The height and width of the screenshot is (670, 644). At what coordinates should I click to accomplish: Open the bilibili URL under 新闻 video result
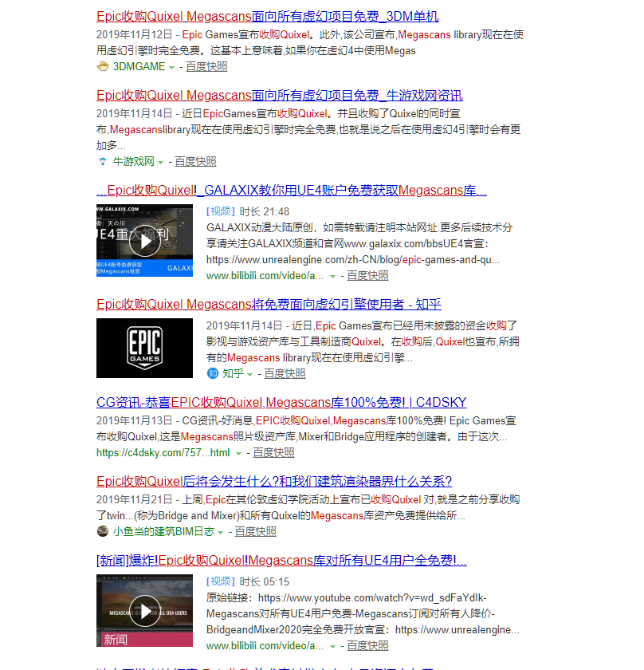click(265, 646)
